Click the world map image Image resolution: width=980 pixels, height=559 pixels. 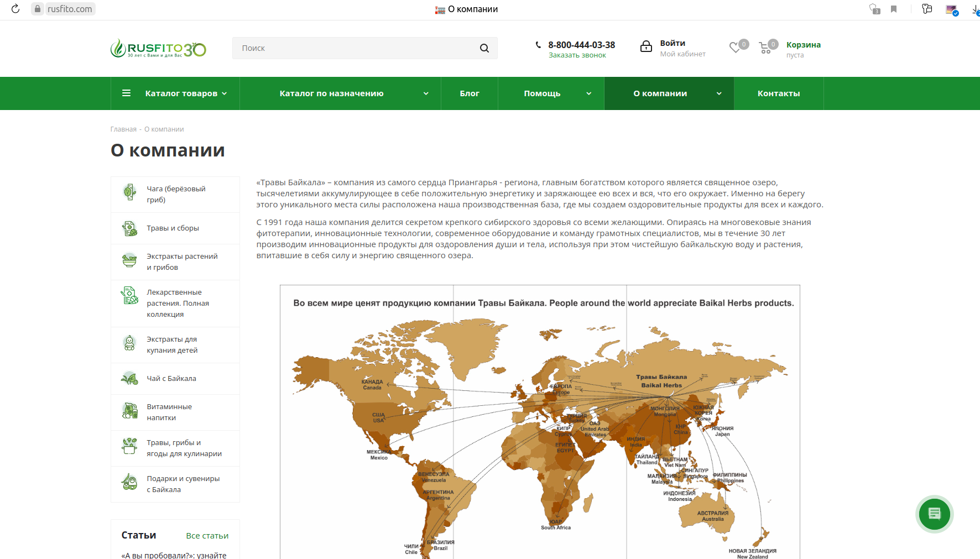[540, 422]
